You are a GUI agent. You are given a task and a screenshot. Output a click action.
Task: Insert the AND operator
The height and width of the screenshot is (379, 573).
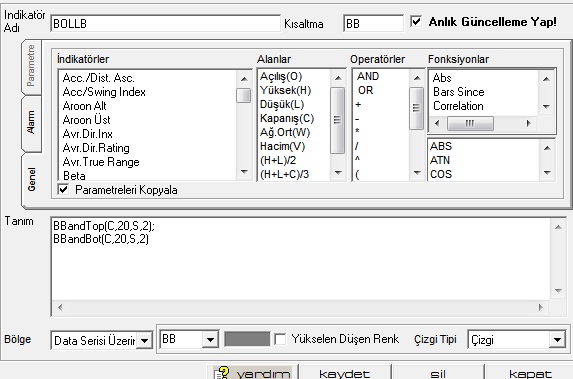(368, 76)
